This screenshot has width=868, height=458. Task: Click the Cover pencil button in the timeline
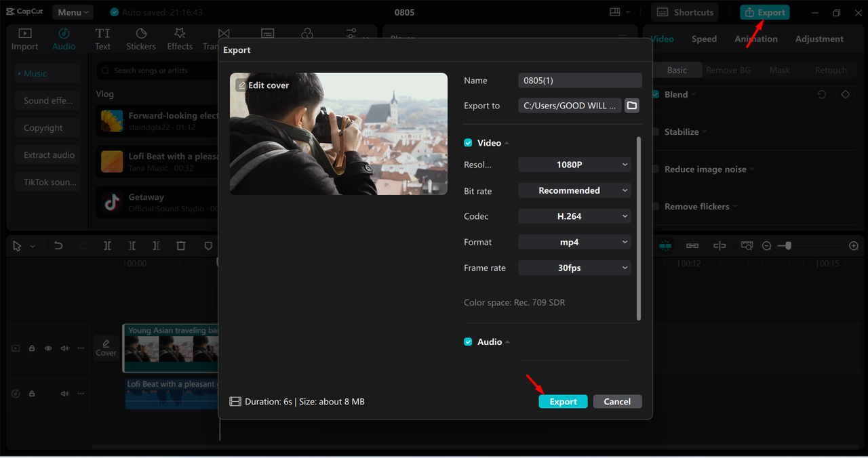click(x=106, y=348)
